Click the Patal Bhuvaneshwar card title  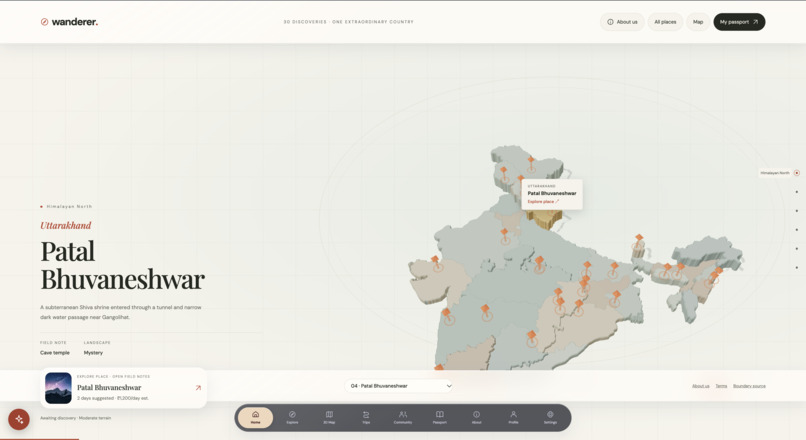tap(109, 388)
